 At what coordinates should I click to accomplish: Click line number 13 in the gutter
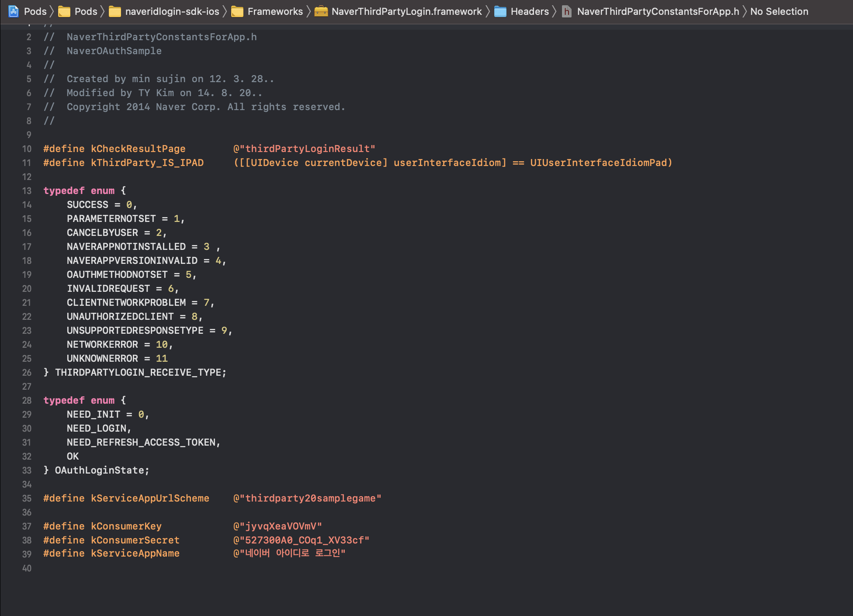point(27,191)
